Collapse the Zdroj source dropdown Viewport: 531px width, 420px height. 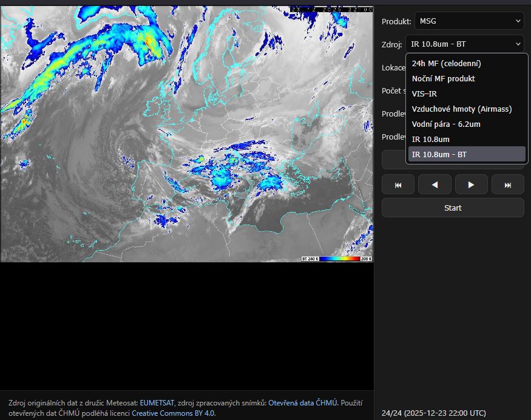[464, 44]
